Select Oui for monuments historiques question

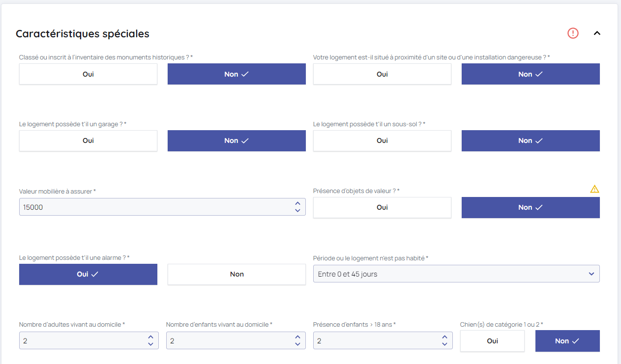pos(88,74)
